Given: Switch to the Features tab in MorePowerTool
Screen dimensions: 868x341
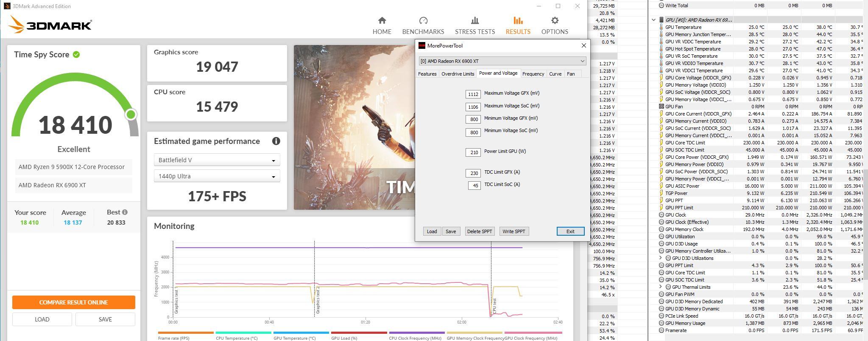Looking at the screenshot, I should pos(427,74).
